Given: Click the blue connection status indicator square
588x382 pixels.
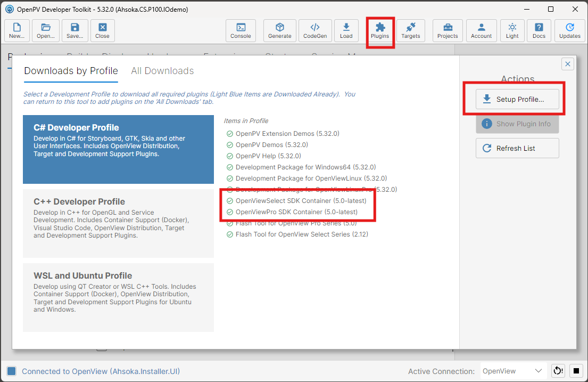Looking at the screenshot, I should (12, 371).
